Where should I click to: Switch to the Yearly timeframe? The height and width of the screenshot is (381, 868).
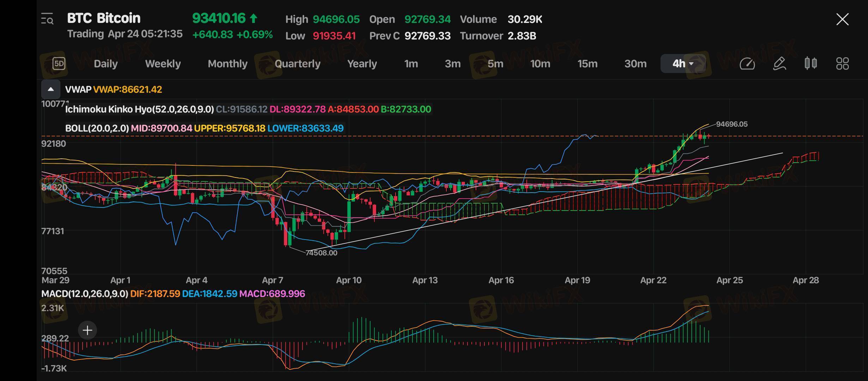(x=362, y=64)
